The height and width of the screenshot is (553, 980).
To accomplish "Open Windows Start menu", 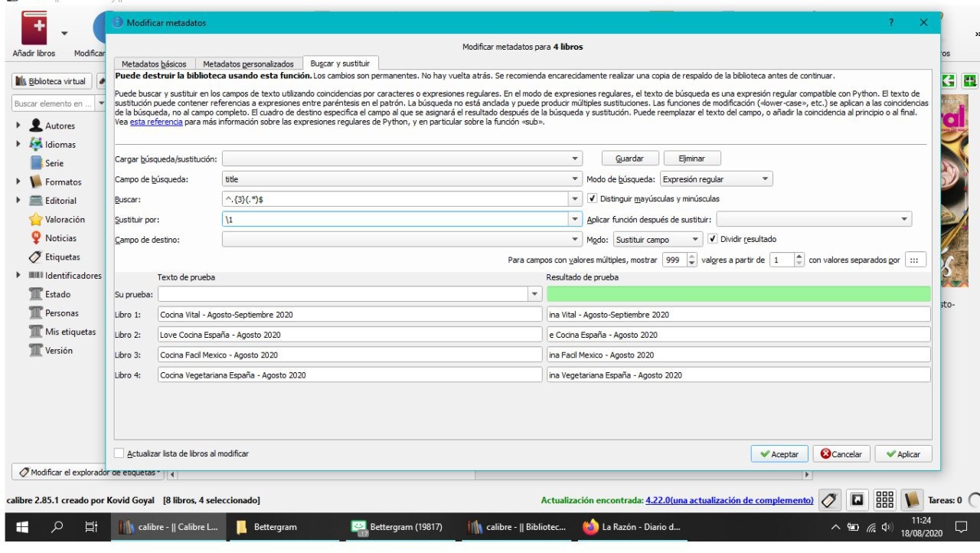I will tap(21, 527).
